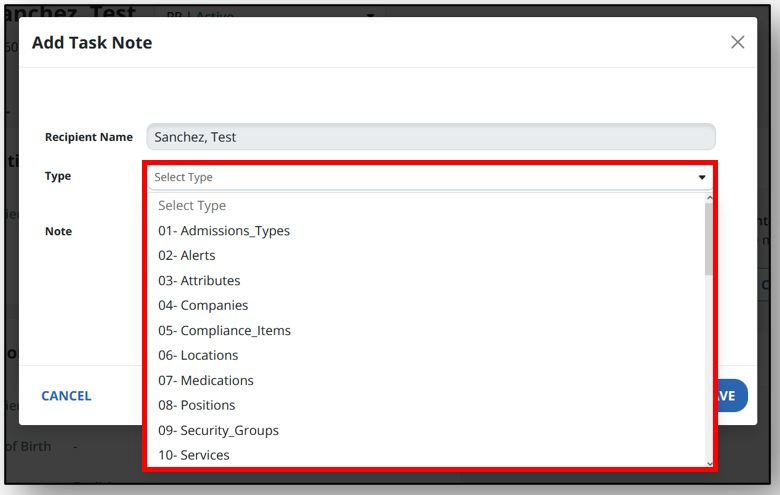Select 02- Alerts from list
The image size is (780, 495).
(187, 256)
